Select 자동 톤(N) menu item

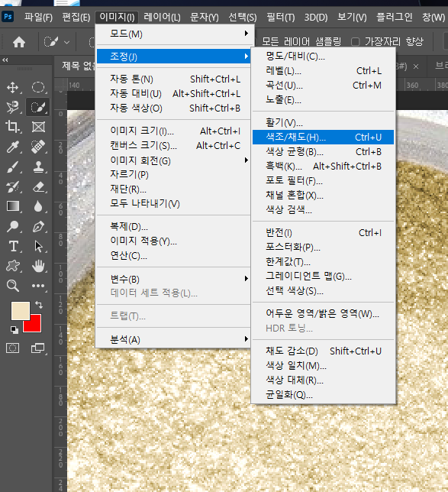coord(174,79)
